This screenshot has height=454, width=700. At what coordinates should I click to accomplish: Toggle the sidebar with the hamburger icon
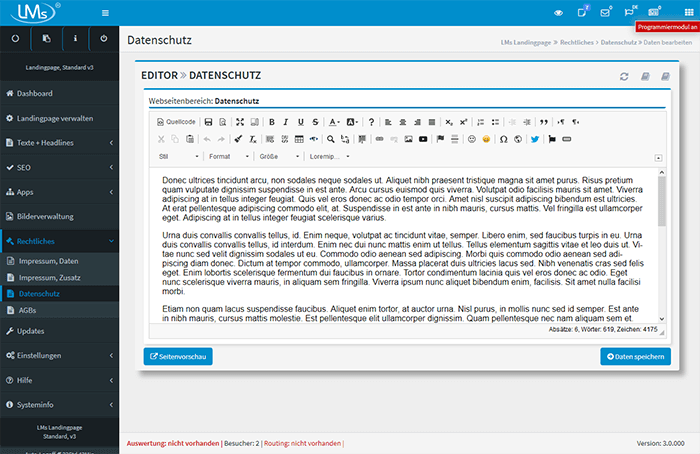pyautogui.click(x=105, y=13)
